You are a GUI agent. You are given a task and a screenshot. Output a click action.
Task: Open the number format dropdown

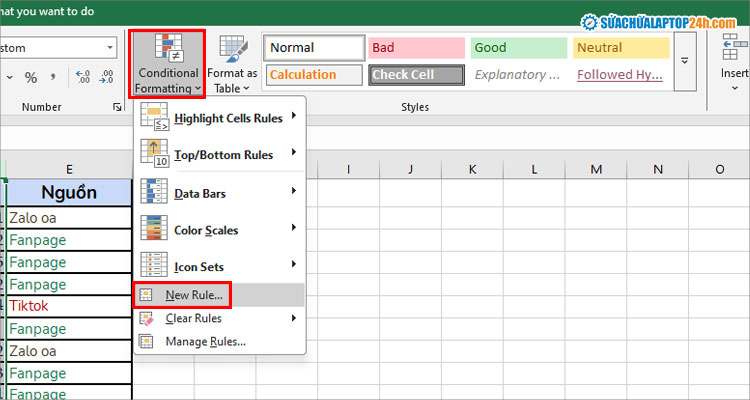110,47
